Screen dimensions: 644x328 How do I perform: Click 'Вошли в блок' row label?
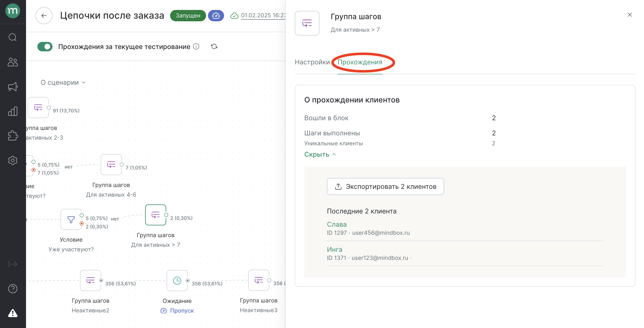click(x=326, y=118)
